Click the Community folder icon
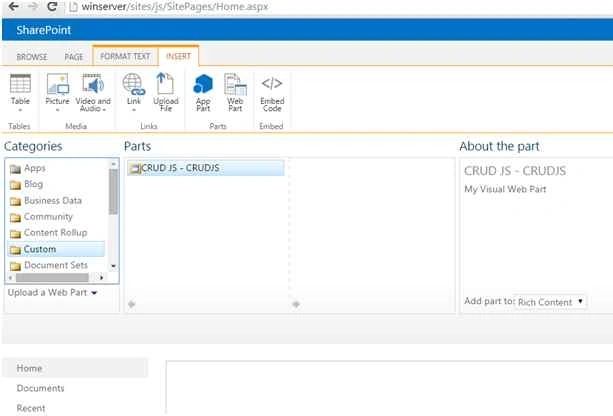This screenshot has width=613, height=416. (15, 218)
